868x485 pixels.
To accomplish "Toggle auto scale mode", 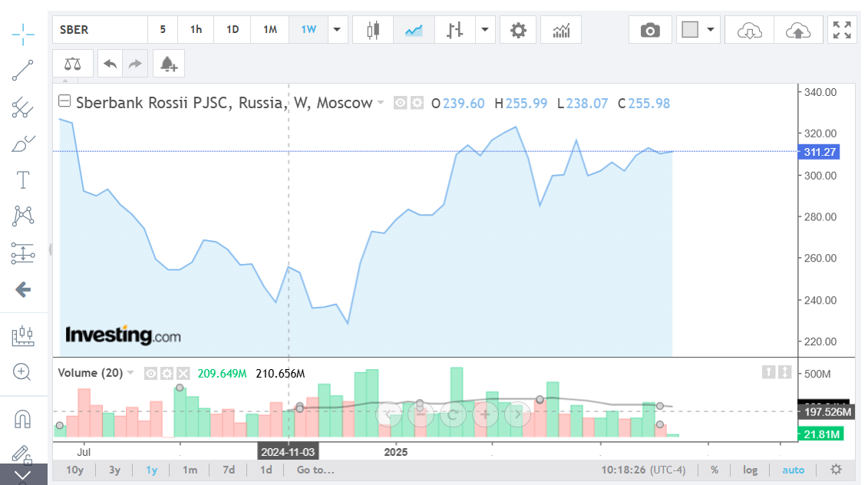I will pyautogui.click(x=794, y=470).
